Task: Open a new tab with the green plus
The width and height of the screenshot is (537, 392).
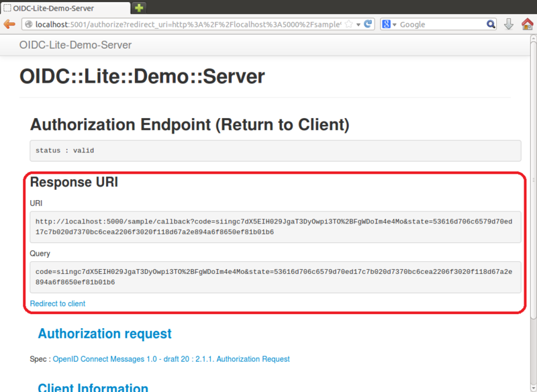Action: 139,8
